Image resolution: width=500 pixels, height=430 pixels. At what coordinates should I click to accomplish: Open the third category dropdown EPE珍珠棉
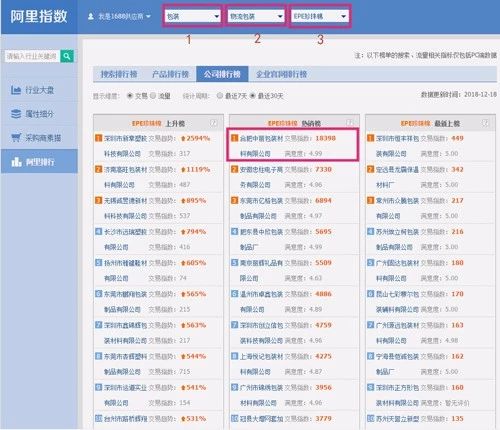click(320, 16)
